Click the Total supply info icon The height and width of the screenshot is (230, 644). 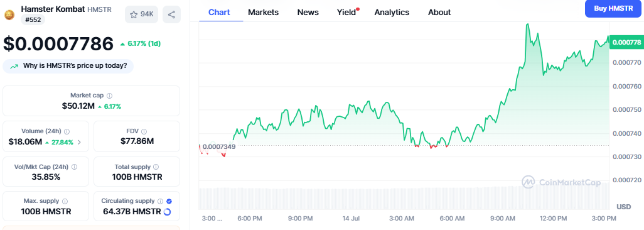coord(156,167)
